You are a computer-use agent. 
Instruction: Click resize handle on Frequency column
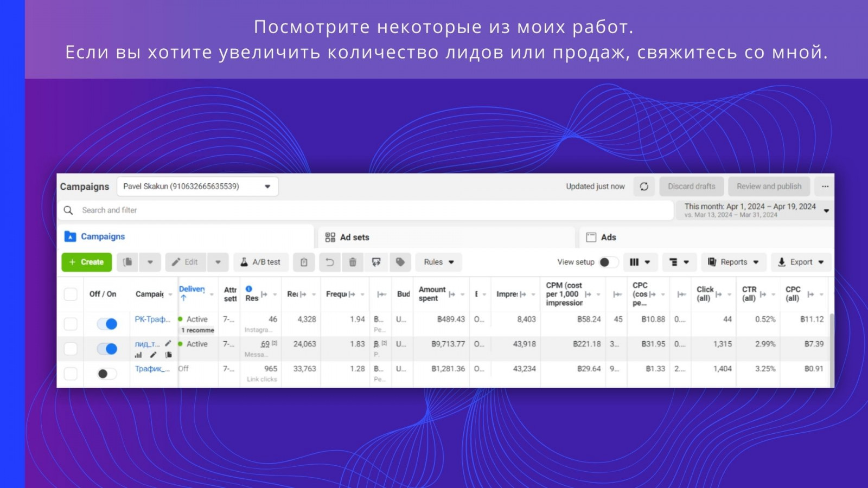(352, 294)
